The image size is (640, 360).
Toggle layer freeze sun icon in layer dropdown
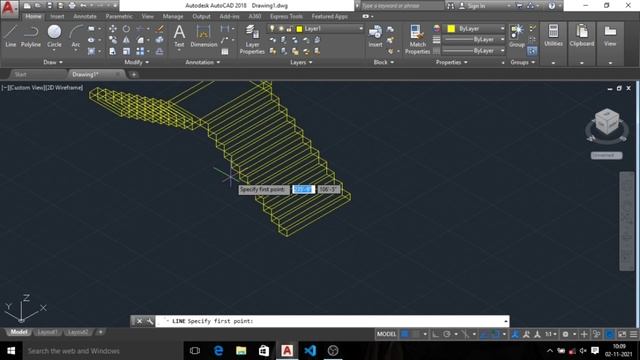coord(281,29)
